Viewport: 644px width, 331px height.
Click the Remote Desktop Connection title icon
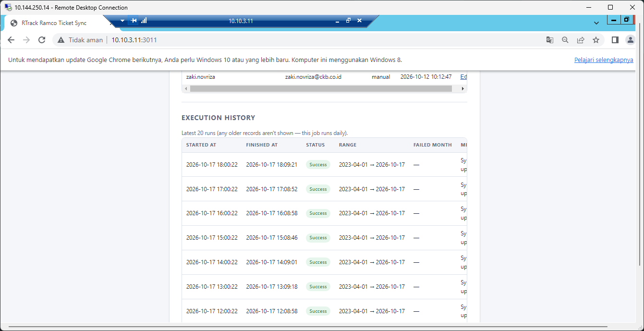8,7
